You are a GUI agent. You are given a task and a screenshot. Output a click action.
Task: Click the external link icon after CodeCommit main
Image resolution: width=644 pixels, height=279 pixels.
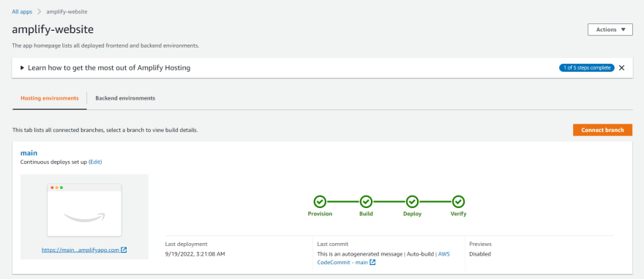point(372,262)
